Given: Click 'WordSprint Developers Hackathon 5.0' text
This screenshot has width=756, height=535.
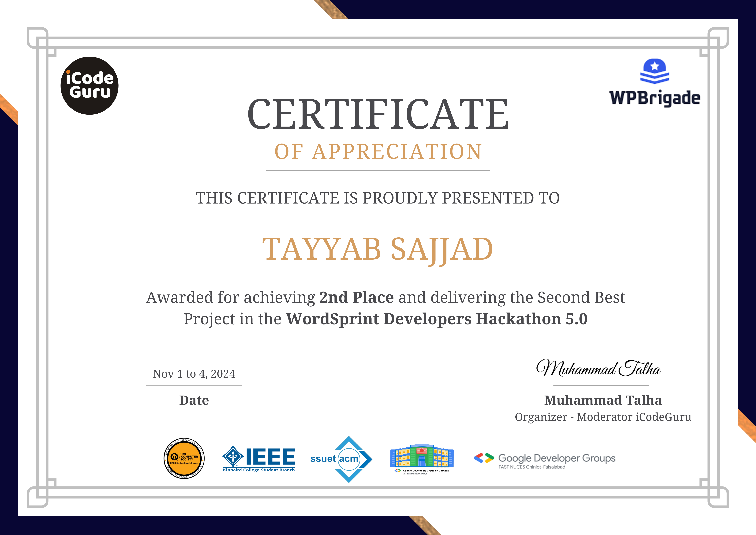Looking at the screenshot, I should tap(437, 319).
